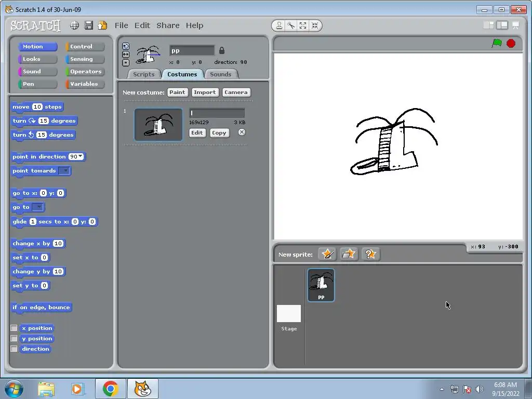This screenshot has height=399, width=532.
Task: Select the duplicate stamp tool
Action: pyautogui.click(x=279, y=25)
